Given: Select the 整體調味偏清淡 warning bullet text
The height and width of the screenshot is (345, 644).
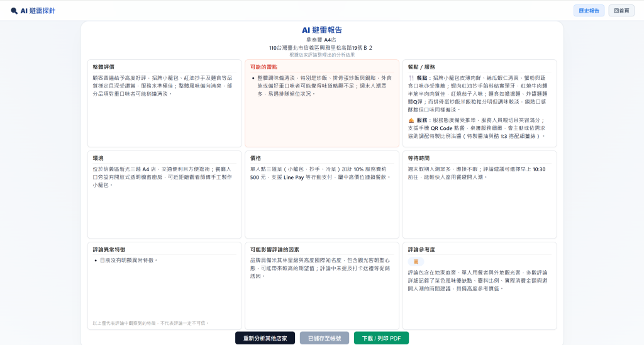Looking at the screenshot, I should click(x=325, y=86).
